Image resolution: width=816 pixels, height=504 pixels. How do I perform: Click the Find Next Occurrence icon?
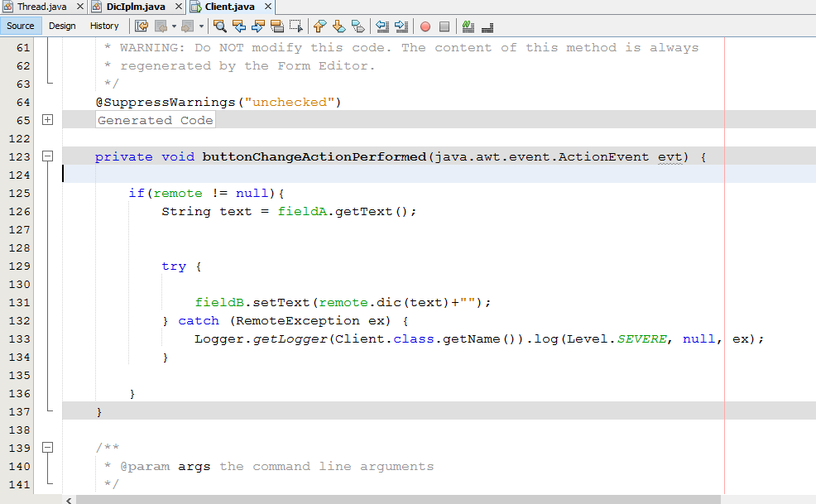pos(257,26)
